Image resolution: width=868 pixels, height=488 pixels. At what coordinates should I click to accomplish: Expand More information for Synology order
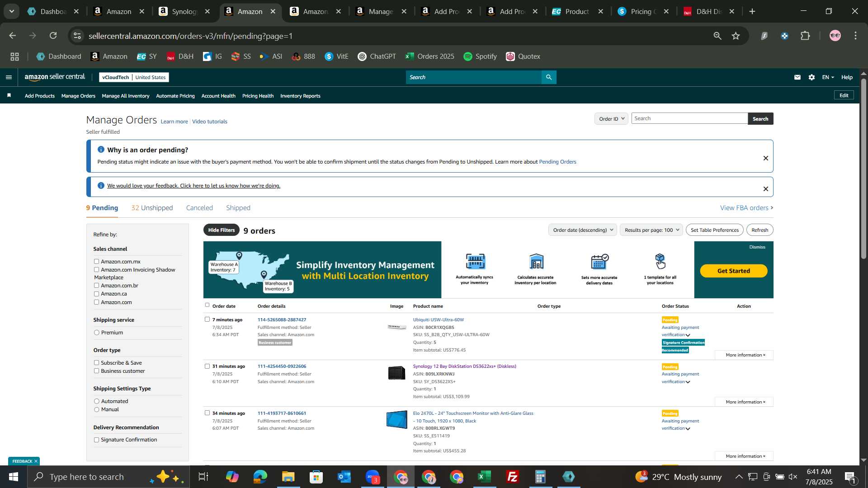744,402
